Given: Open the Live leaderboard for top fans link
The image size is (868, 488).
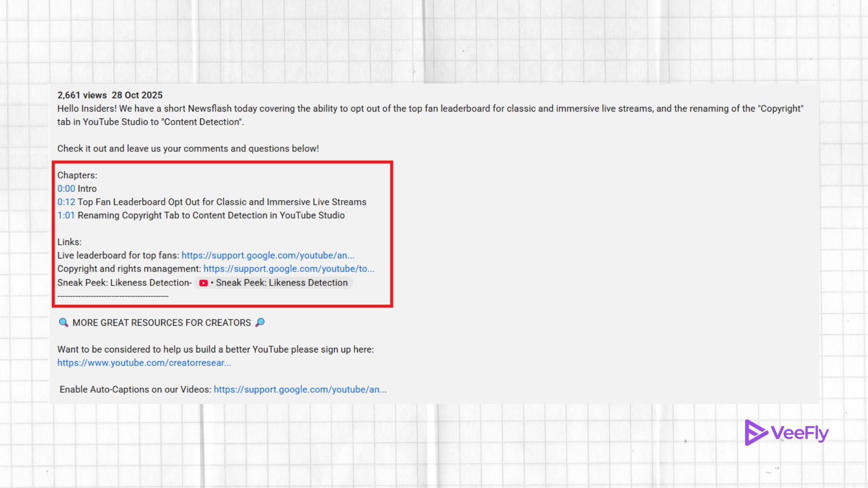Looking at the screenshot, I should pos(268,255).
